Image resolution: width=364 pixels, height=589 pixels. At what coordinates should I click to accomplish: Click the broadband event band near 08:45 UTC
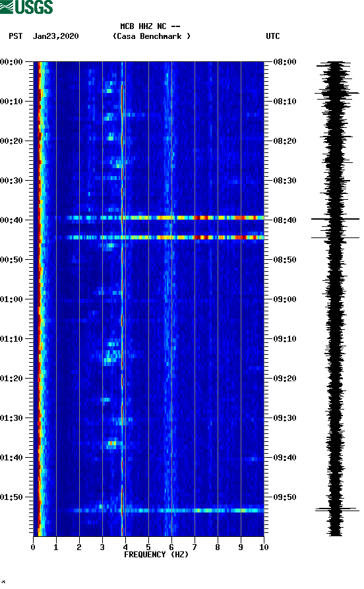click(160, 237)
